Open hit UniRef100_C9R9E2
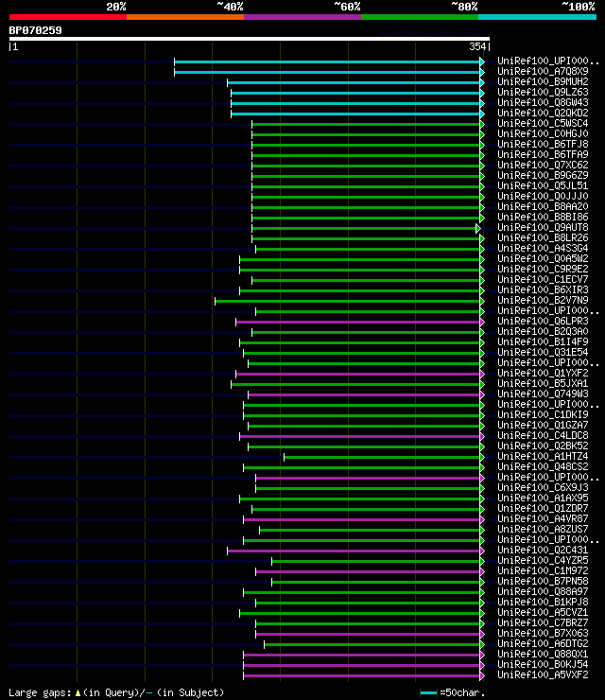 click(543, 270)
